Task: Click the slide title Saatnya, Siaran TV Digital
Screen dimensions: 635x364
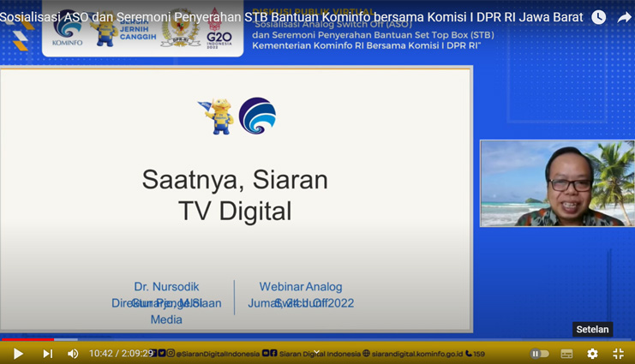Action: coord(235,195)
